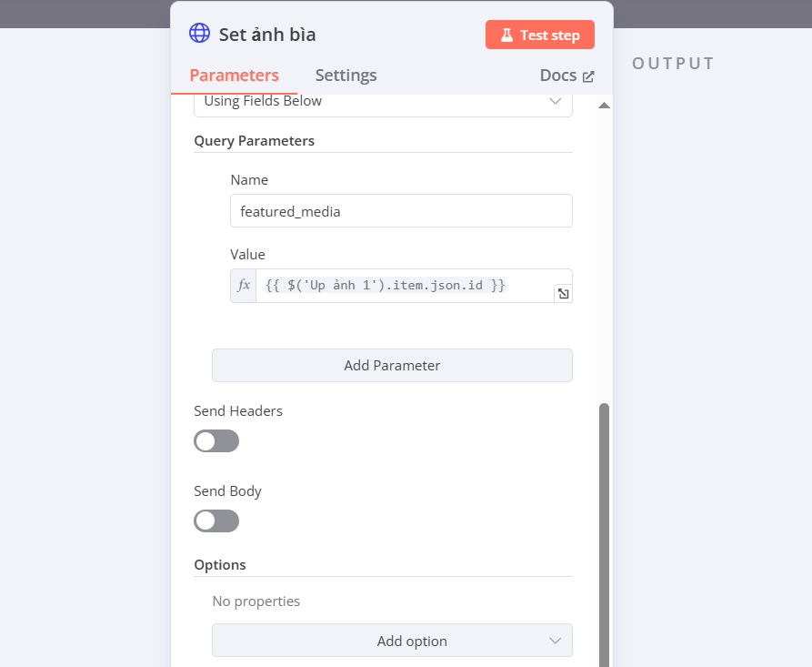
Task: Enable the Send Body toggle
Action: [x=216, y=520]
